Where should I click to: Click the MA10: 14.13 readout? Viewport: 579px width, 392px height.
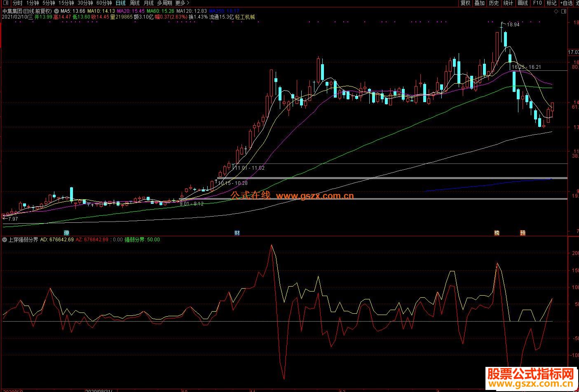click(x=101, y=11)
